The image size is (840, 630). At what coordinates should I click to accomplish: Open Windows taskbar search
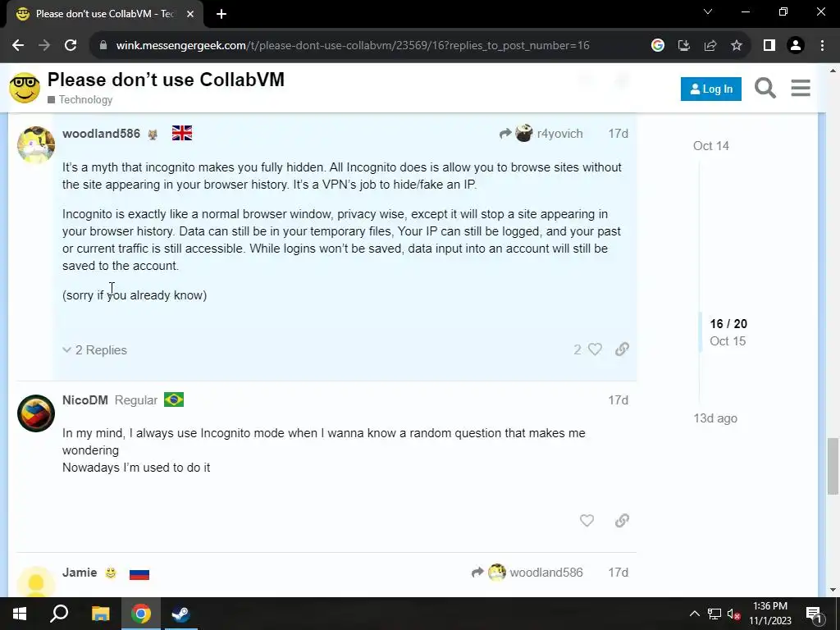59,614
